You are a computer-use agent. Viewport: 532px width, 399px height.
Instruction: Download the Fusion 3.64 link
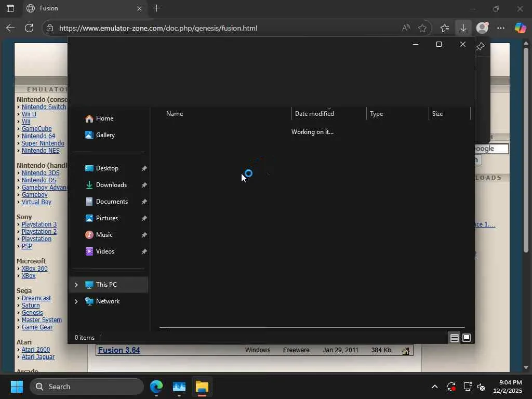point(119,350)
